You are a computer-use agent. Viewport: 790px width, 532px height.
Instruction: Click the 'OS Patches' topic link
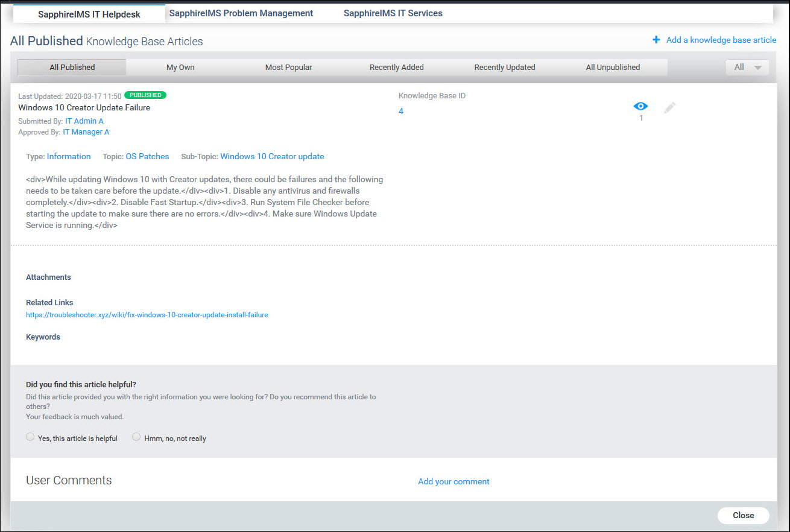pyautogui.click(x=147, y=156)
